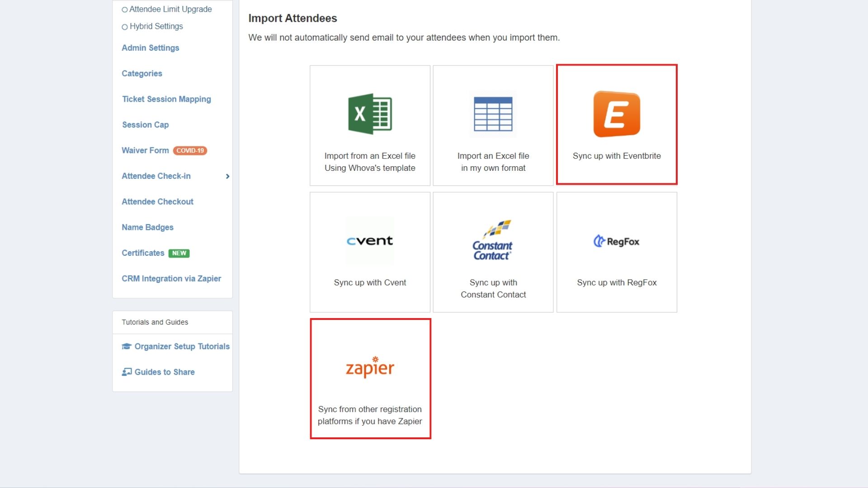The width and height of the screenshot is (868, 488).
Task: Click the circle bullet next to Attendee Limit Upgrade
Action: click(124, 9)
